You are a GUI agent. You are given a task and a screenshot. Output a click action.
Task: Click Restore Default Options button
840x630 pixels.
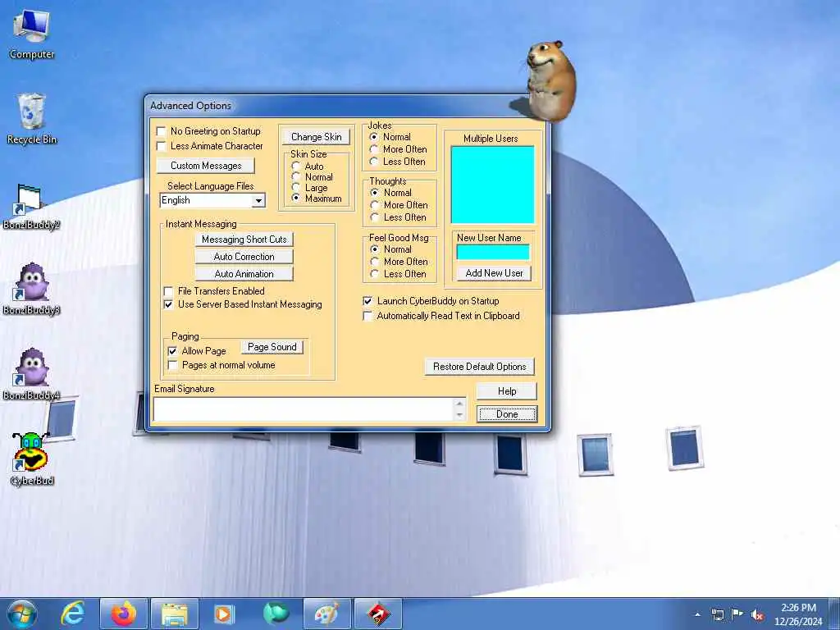(x=479, y=367)
